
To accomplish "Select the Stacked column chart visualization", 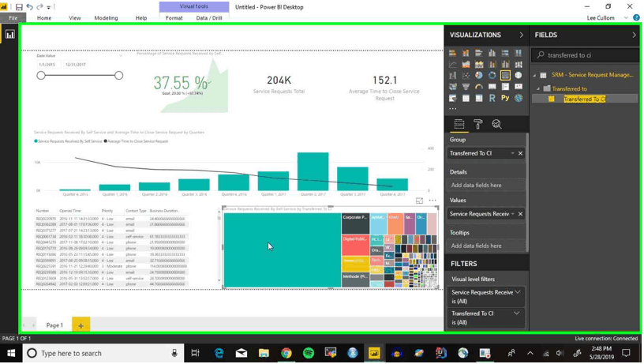I will click(x=466, y=53).
